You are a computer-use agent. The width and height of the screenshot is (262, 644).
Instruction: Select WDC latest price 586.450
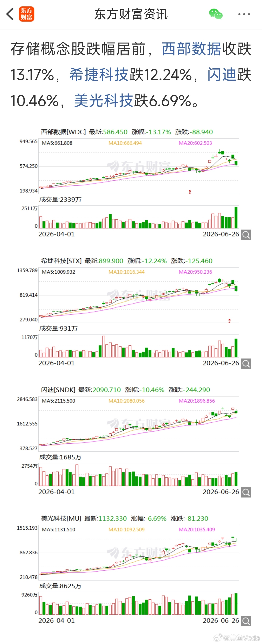[x=115, y=132]
